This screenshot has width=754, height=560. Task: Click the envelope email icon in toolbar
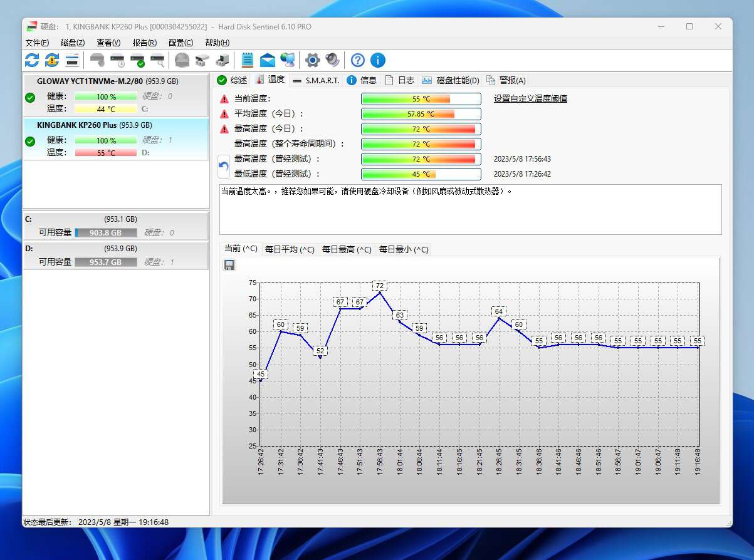coord(268,60)
